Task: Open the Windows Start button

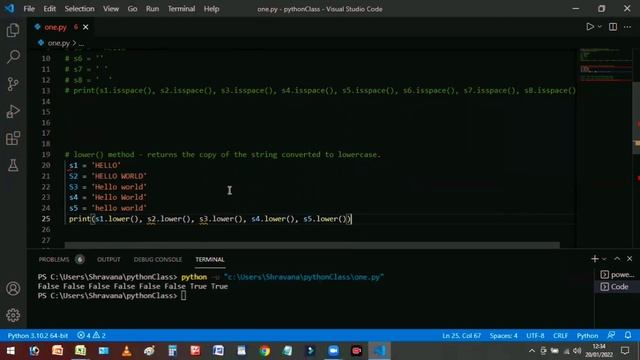Action: 11,351
